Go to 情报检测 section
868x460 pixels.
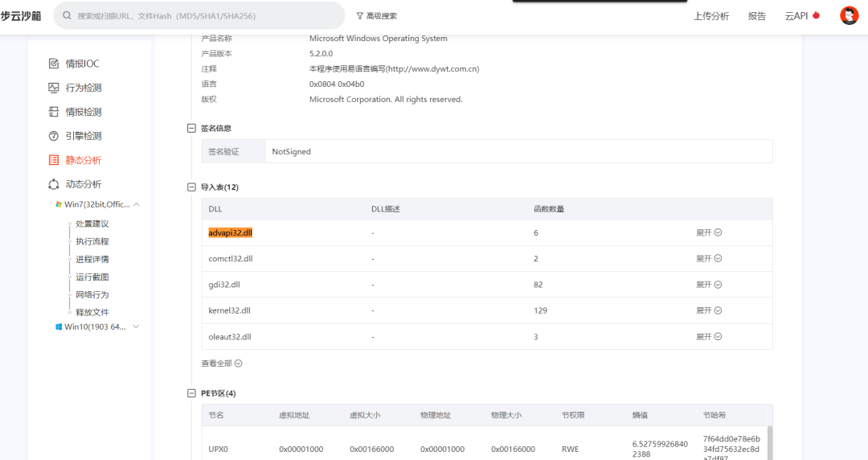[x=84, y=112]
